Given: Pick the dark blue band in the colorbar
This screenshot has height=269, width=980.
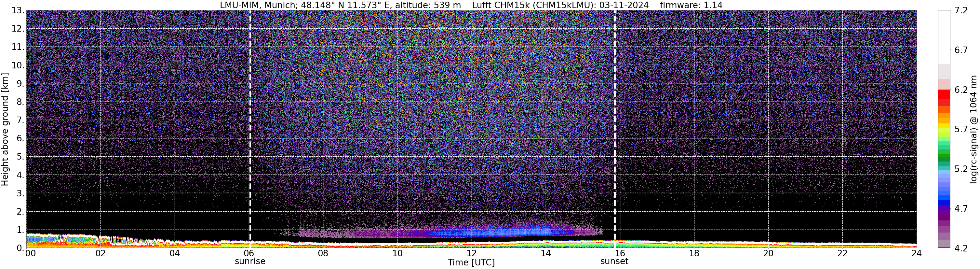Looking at the screenshot, I should [944, 203].
